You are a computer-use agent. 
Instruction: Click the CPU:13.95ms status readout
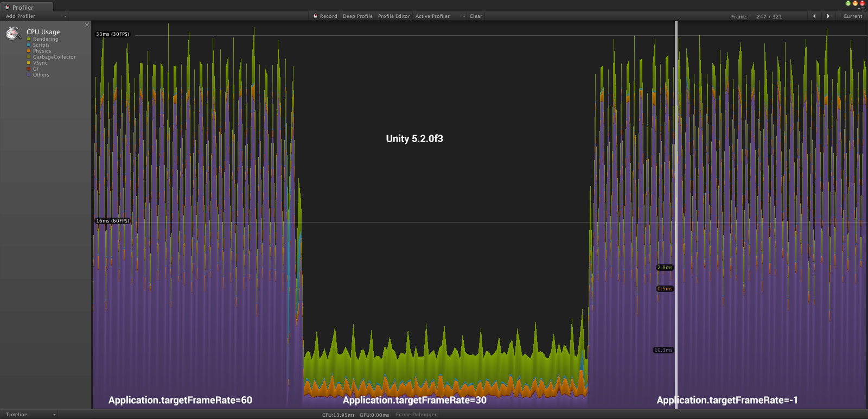338,415
